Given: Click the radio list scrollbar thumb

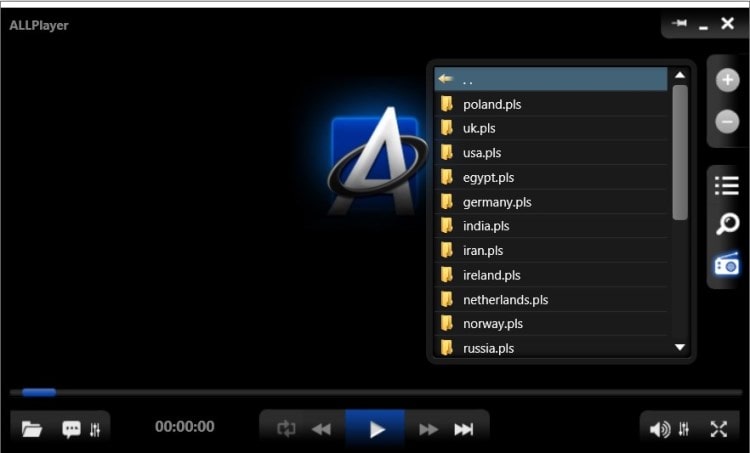Looking at the screenshot, I should (x=680, y=153).
